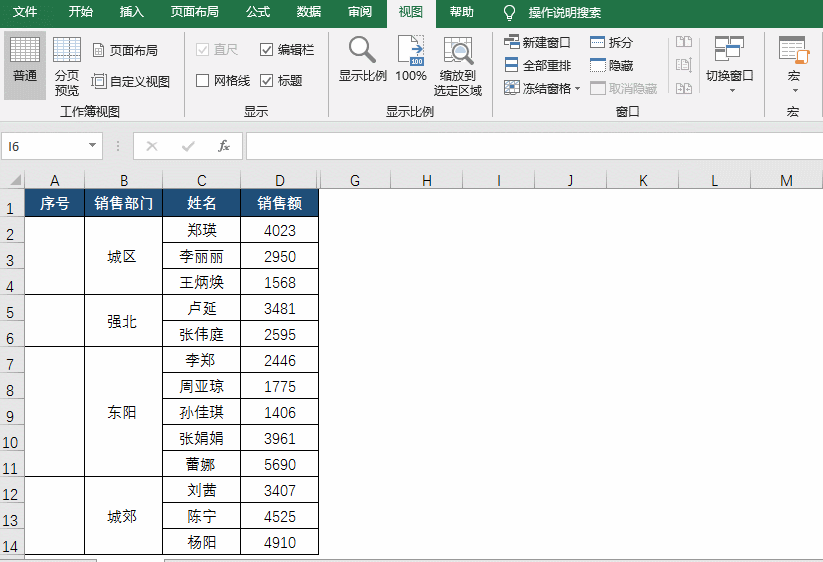Click Reset Window Position icon

pyautogui.click(x=684, y=88)
